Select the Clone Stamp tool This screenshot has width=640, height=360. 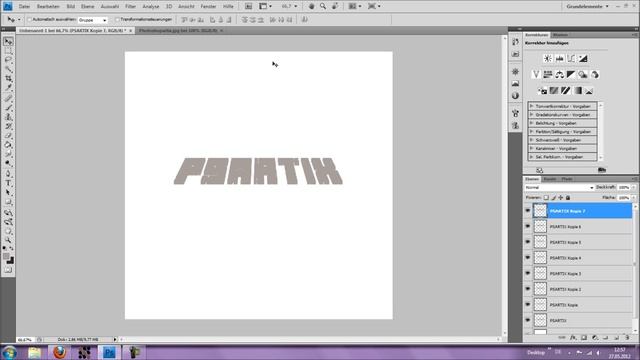click(8, 117)
